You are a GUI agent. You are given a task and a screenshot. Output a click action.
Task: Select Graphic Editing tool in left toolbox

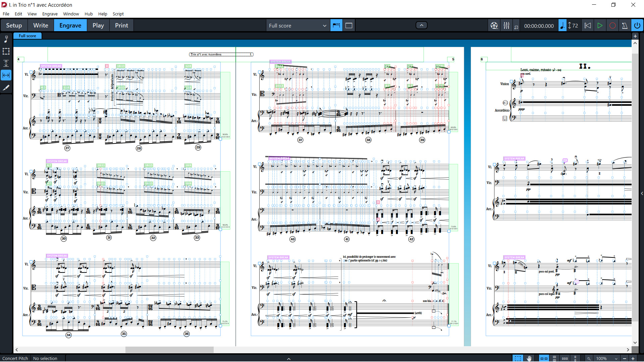[6, 39]
